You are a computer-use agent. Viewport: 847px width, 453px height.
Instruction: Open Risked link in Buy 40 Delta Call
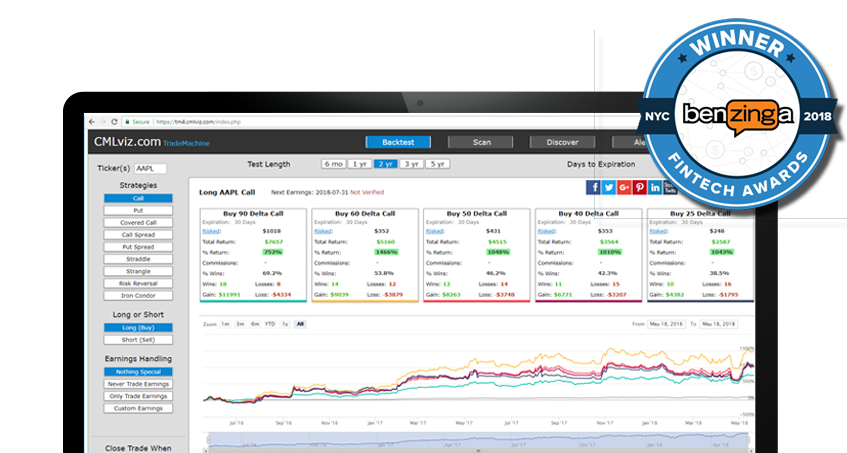pos(546,231)
